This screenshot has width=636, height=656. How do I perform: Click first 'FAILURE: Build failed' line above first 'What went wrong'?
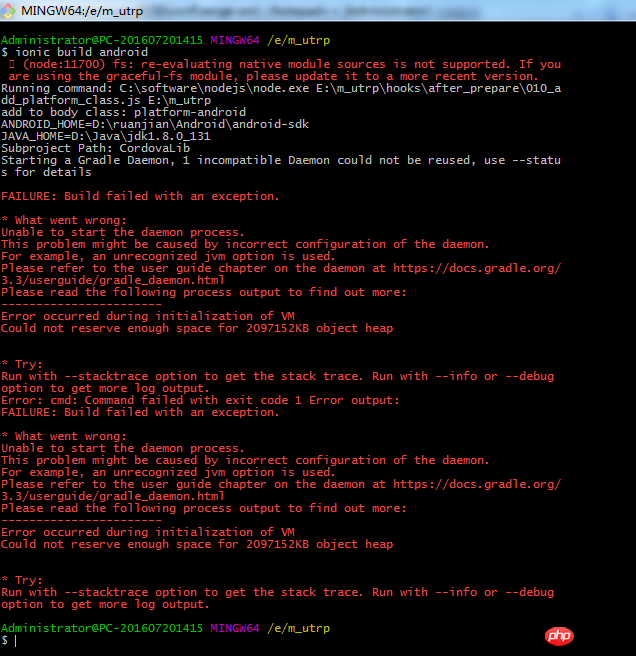[x=140, y=196]
